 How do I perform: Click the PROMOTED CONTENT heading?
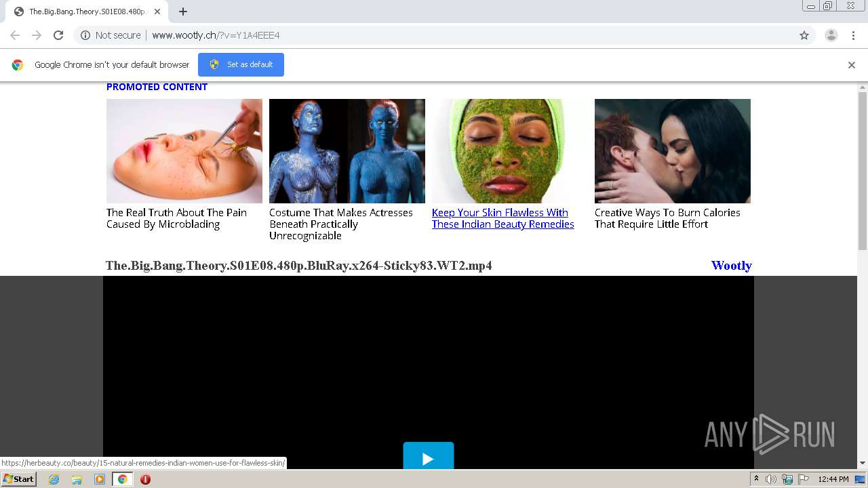tap(157, 87)
